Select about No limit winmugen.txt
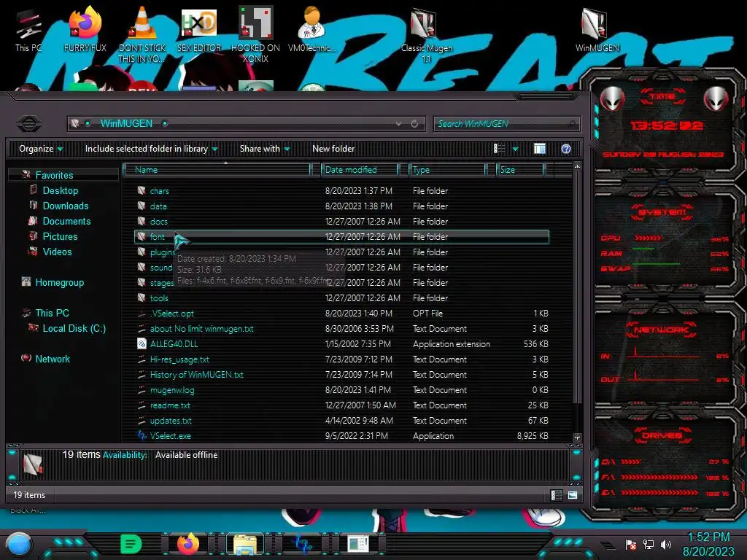Viewport: 747px width, 560px height. (341, 329)
